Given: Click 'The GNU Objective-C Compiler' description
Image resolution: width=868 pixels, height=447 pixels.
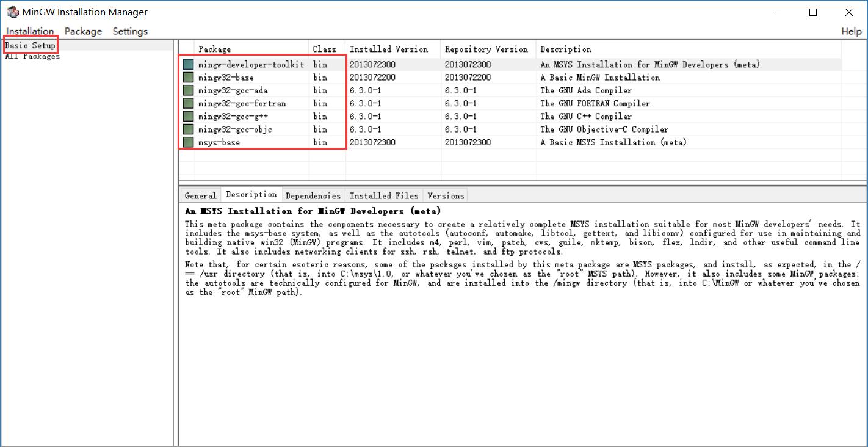Looking at the screenshot, I should [x=604, y=129].
